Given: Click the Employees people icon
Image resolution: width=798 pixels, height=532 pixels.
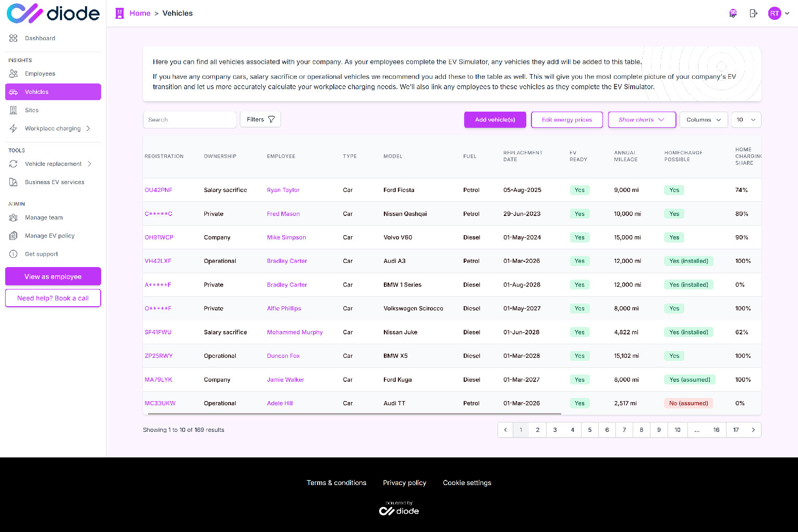Looking at the screenshot, I should pyautogui.click(x=14, y=74).
